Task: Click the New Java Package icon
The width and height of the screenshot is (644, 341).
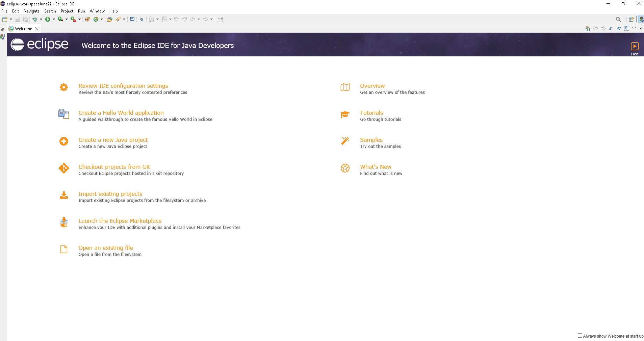Action: (87, 19)
